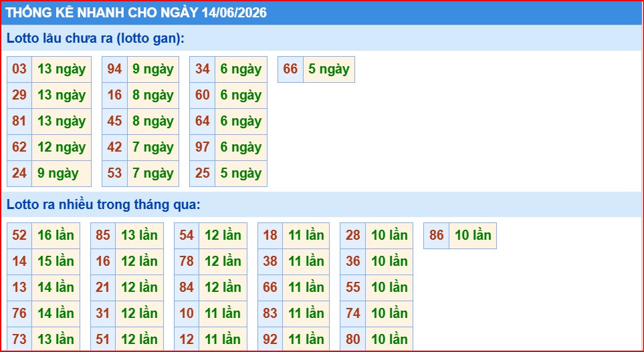Select number 80 in the last row

pos(353,339)
